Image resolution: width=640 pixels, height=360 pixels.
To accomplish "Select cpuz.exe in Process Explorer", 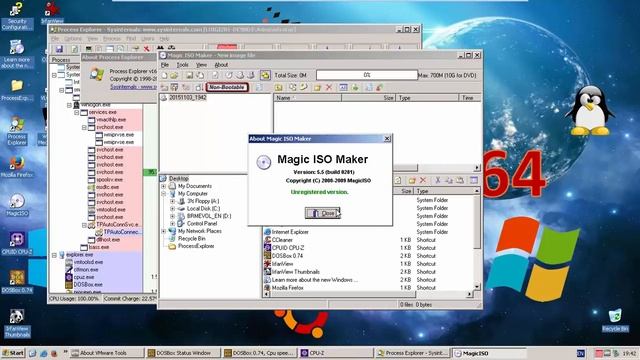I will coord(84,277).
